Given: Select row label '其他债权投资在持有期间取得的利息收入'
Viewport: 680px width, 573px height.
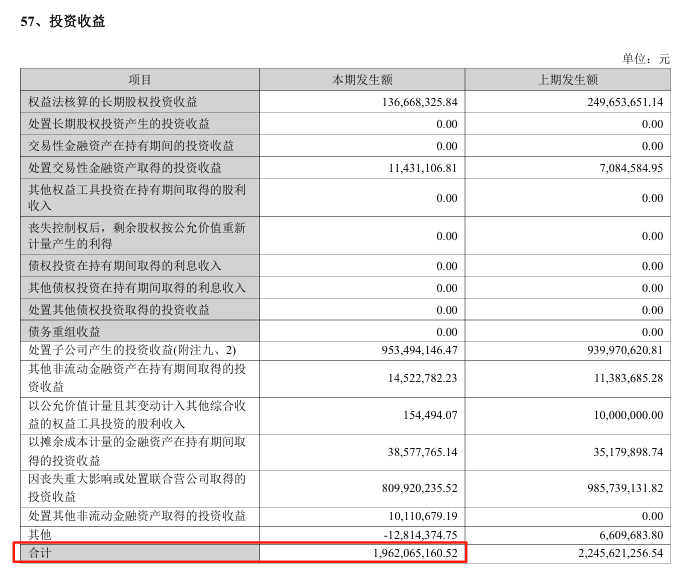Looking at the screenshot, I should coord(137,288).
